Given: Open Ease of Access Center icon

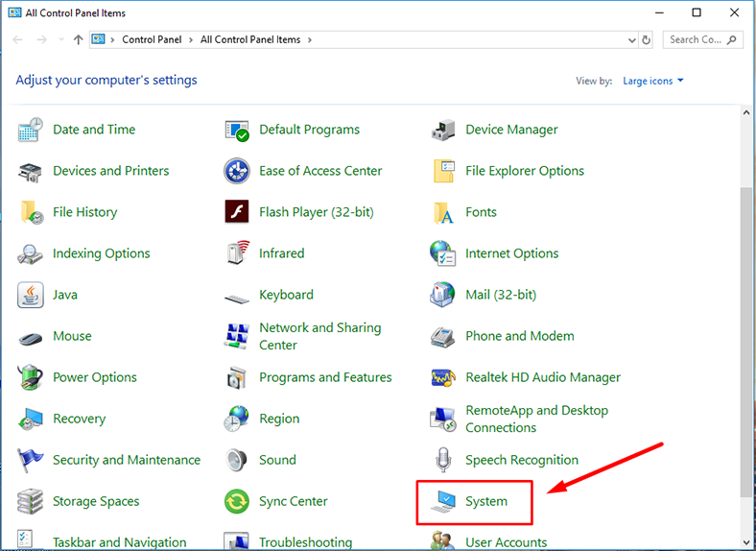Looking at the screenshot, I should 237,171.
